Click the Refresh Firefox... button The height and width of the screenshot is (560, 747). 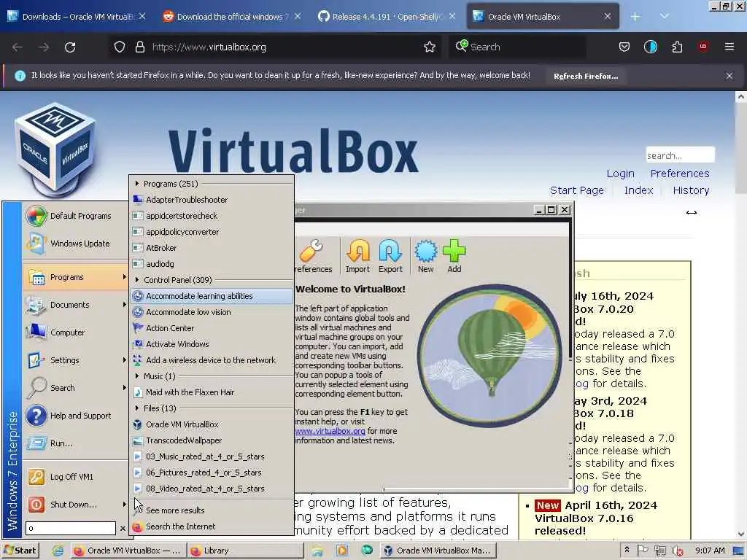tap(586, 76)
